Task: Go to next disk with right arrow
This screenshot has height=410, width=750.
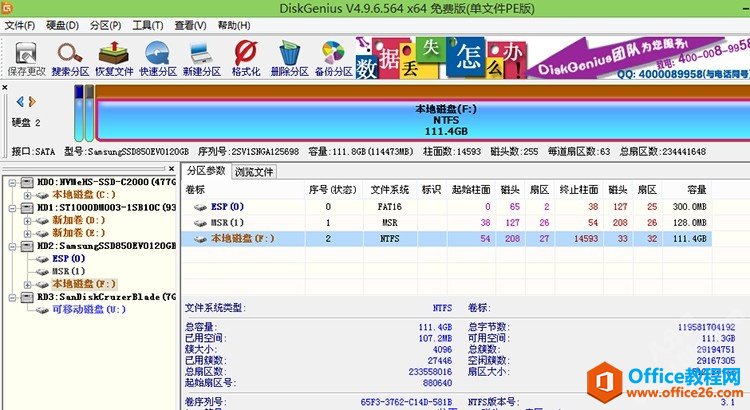Action: [32, 101]
